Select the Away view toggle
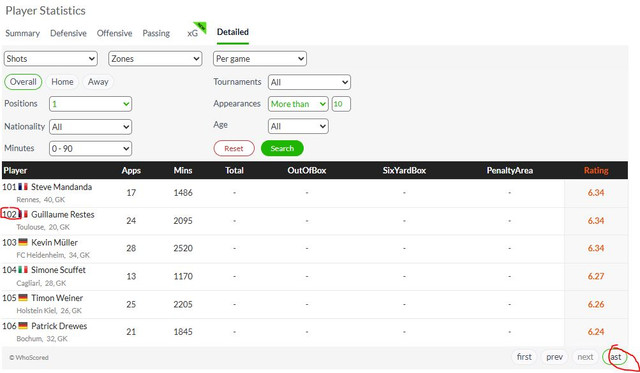 coord(98,82)
